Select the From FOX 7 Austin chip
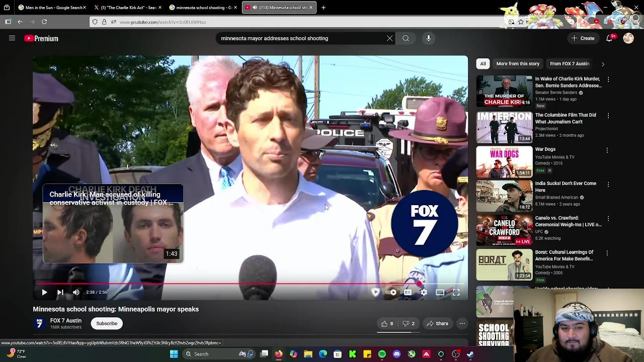The width and height of the screenshot is (644, 362). click(x=570, y=64)
